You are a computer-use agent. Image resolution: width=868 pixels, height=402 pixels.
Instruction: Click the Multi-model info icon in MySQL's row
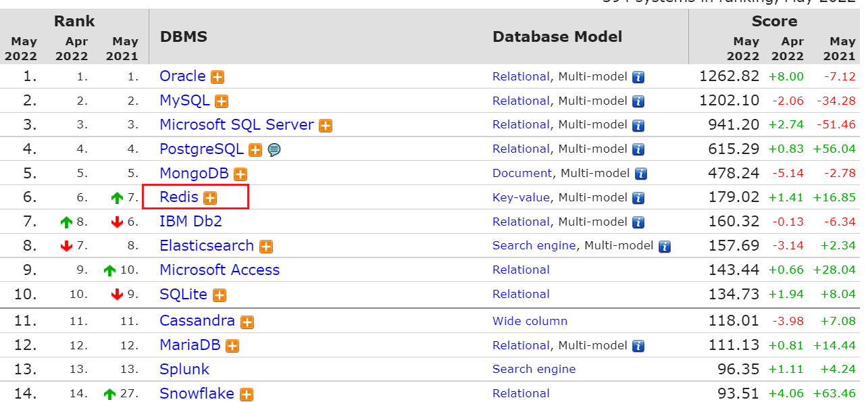point(638,101)
